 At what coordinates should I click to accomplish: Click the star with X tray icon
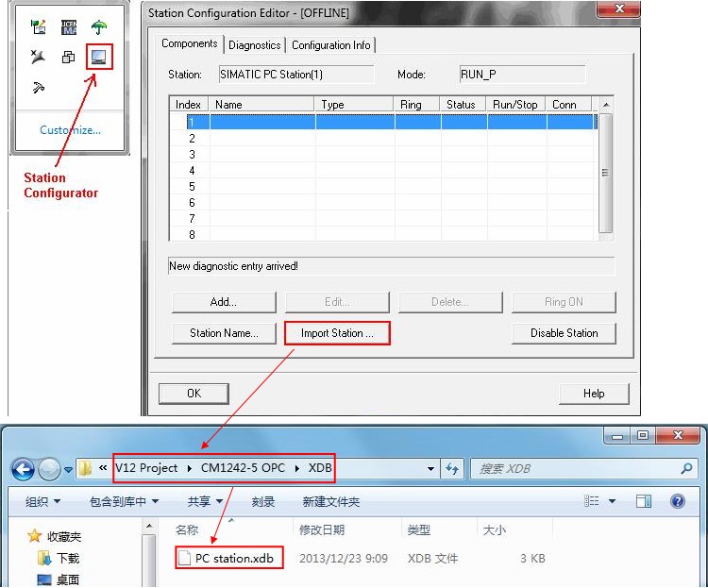pos(38,57)
